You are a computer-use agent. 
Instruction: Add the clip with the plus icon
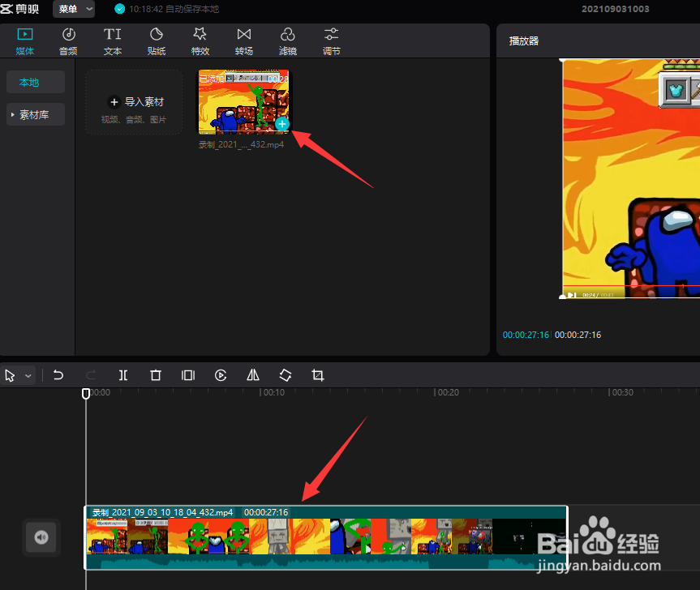281,124
